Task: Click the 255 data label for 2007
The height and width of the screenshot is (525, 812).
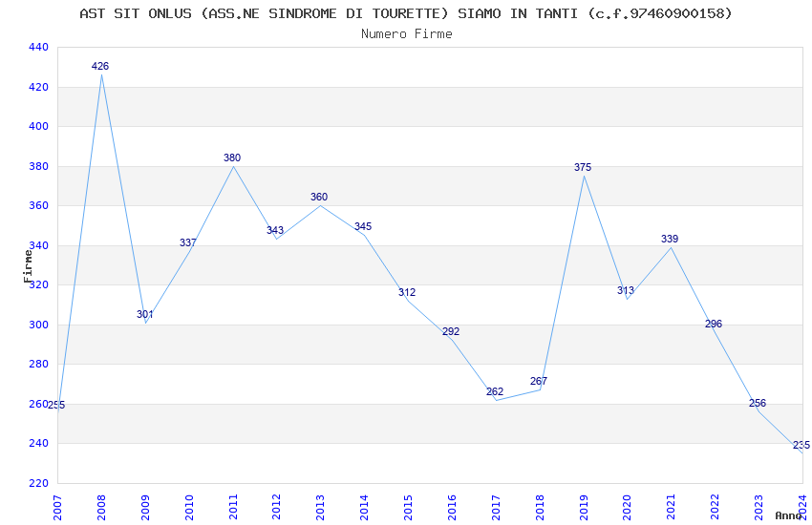Action: point(56,405)
